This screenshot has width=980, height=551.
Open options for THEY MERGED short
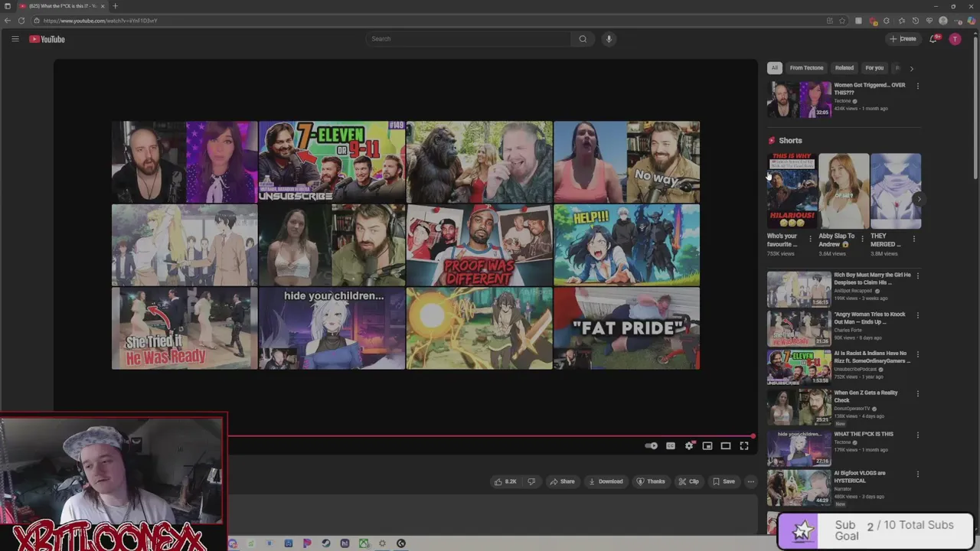tap(913, 239)
